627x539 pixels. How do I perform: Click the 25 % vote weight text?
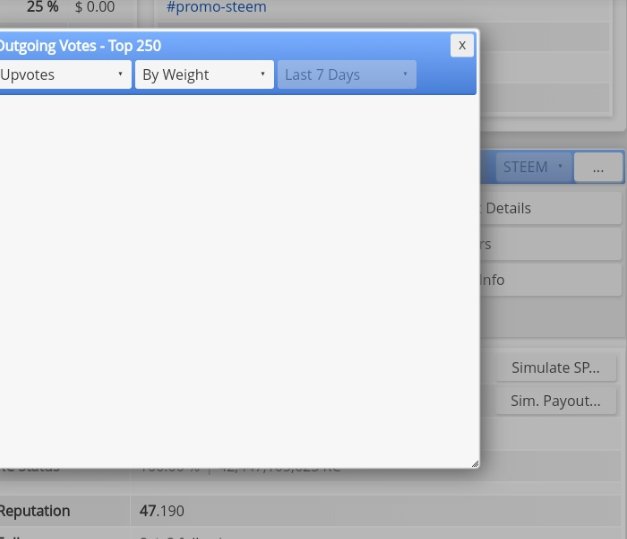[42, 7]
